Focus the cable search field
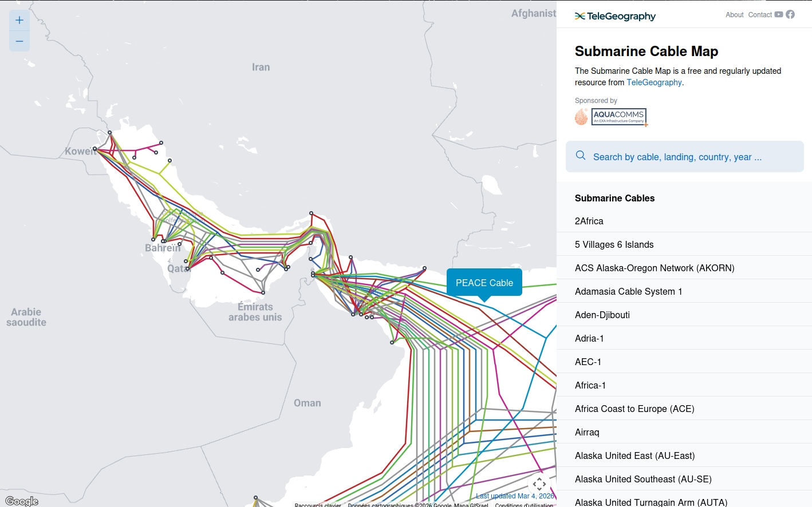Viewport: 812px width, 507px height. coord(685,157)
